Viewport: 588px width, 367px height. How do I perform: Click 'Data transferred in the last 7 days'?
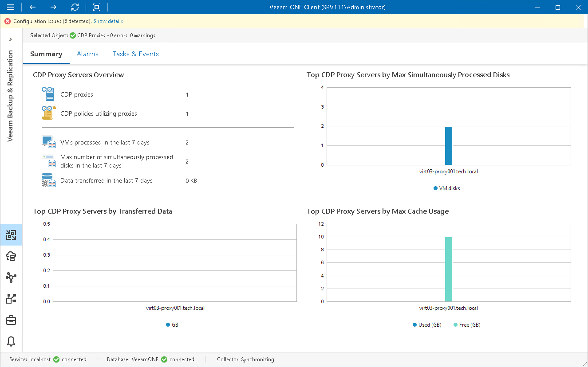tap(107, 181)
